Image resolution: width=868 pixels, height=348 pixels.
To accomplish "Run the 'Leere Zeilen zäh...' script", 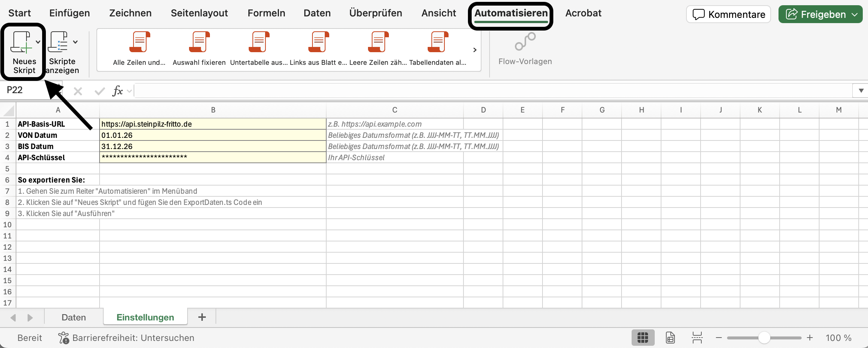I will pyautogui.click(x=378, y=42).
